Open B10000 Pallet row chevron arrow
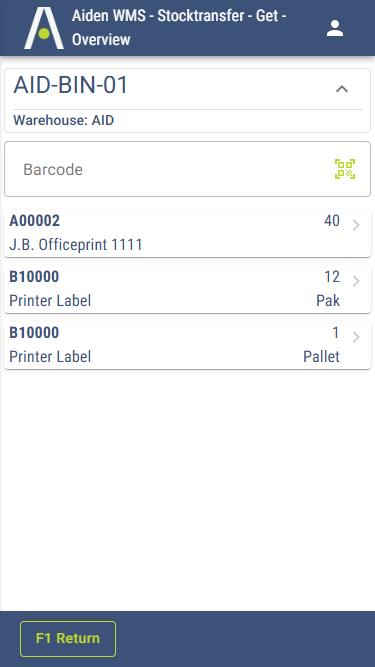Image resolution: width=375 pixels, height=667 pixels. pyautogui.click(x=356, y=337)
